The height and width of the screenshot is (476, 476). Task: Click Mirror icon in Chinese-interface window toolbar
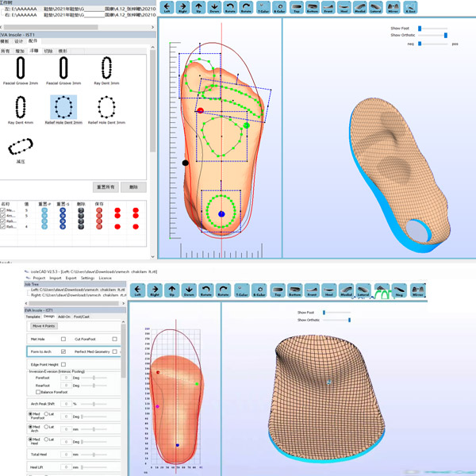tap(393, 7)
